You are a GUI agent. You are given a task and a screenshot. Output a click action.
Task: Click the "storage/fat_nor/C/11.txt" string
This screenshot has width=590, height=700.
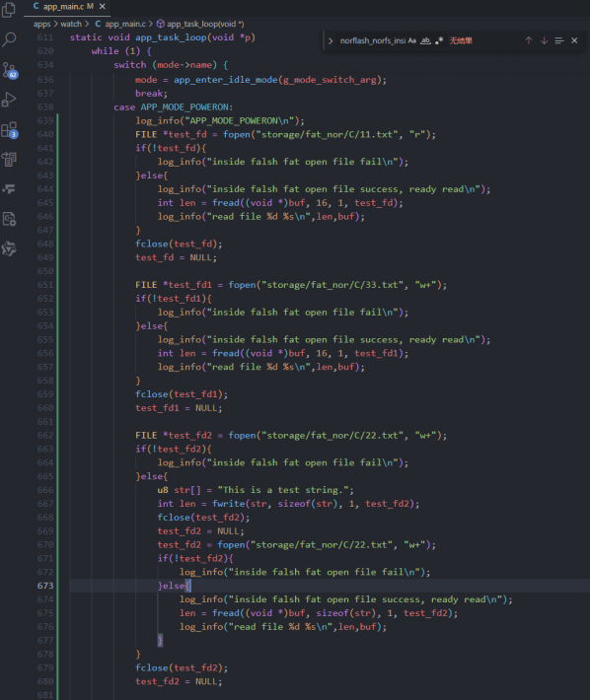326,134
